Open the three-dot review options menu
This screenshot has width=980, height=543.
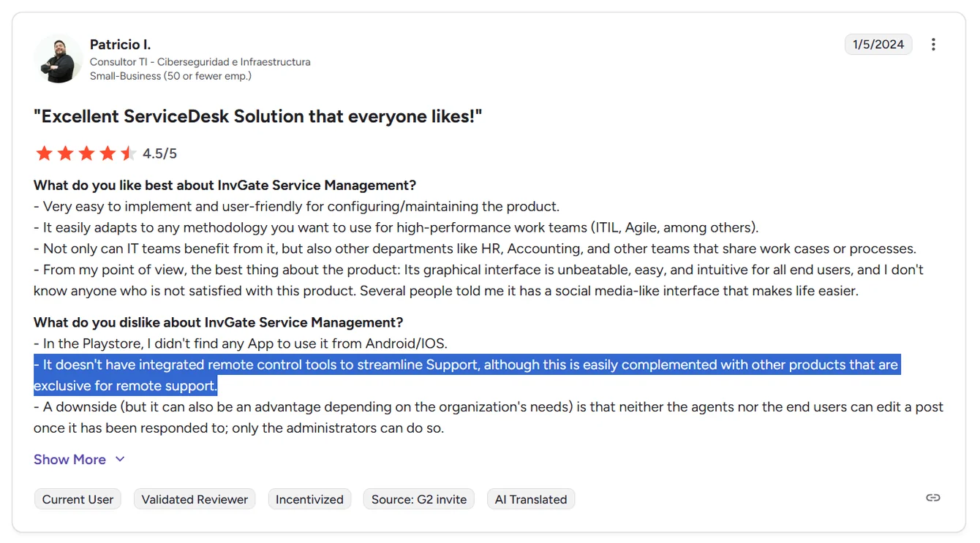(x=933, y=45)
